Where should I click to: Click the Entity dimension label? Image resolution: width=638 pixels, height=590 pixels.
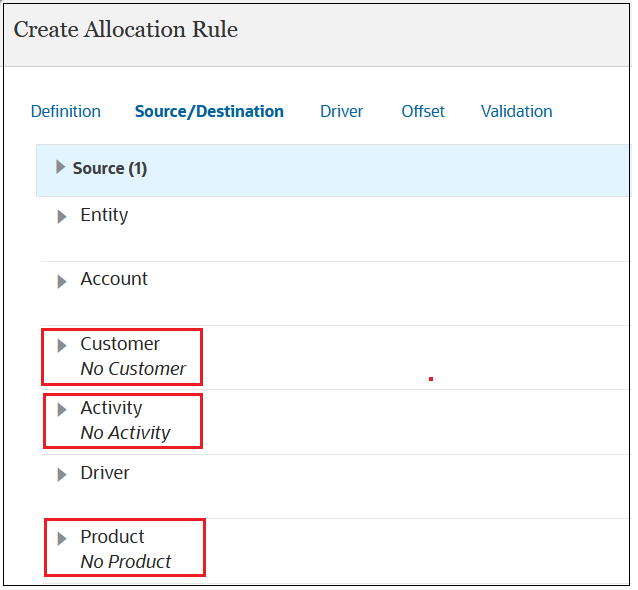coord(104,215)
